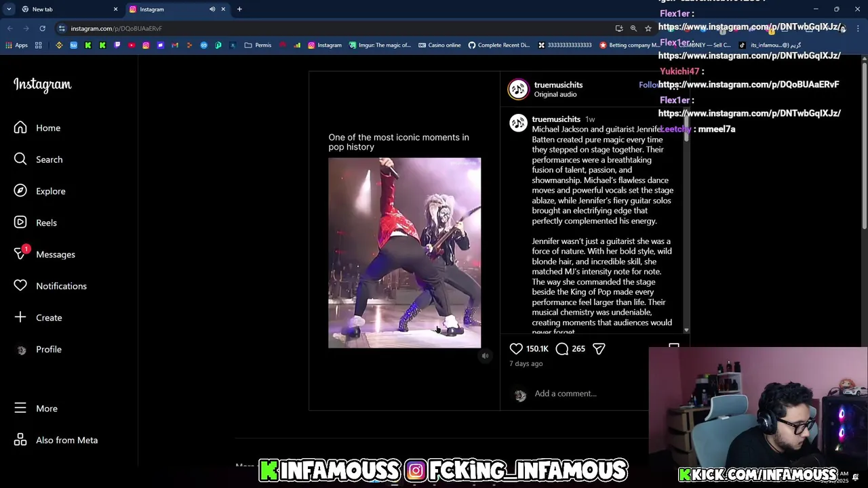Open the Create post option
The image size is (868, 488).
point(38,317)
